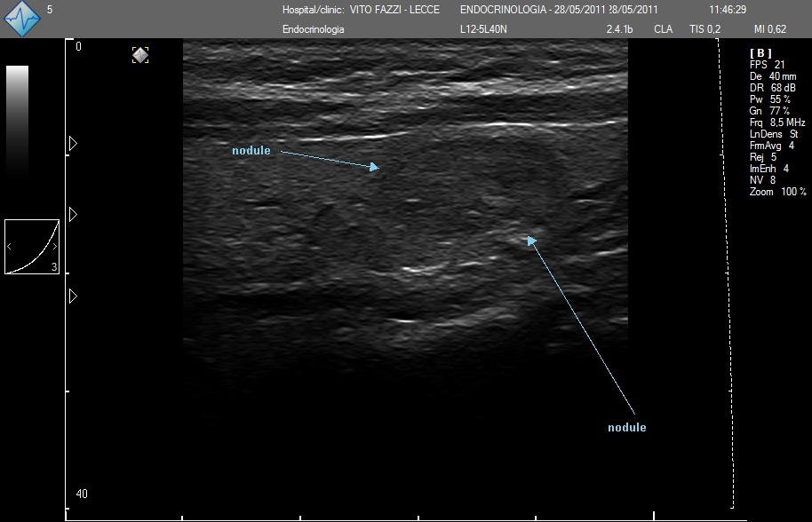Image resolution: width=812 pixels, height=522 pixels.
Task: Click the depth scale 0 label
Action: coord(79,46)
